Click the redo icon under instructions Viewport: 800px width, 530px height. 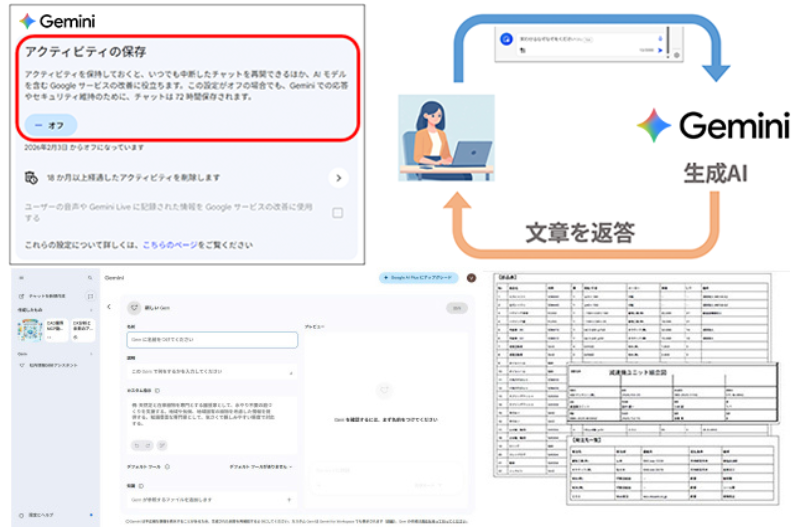tap(148, 445)
